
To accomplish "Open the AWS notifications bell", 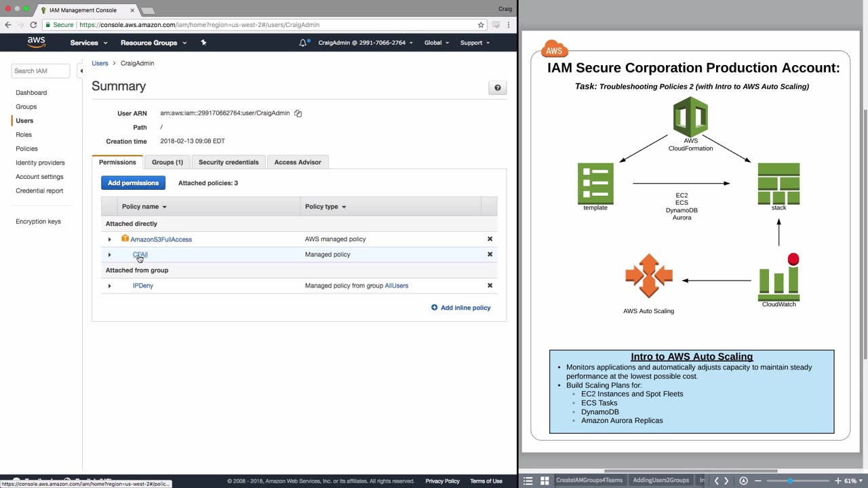I will tap(303, 43).
